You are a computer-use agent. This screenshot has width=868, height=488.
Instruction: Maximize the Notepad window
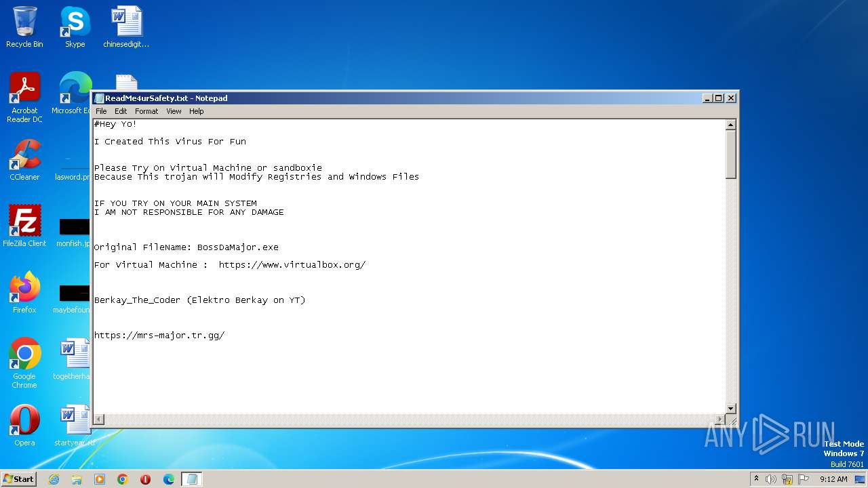[719, 98]
